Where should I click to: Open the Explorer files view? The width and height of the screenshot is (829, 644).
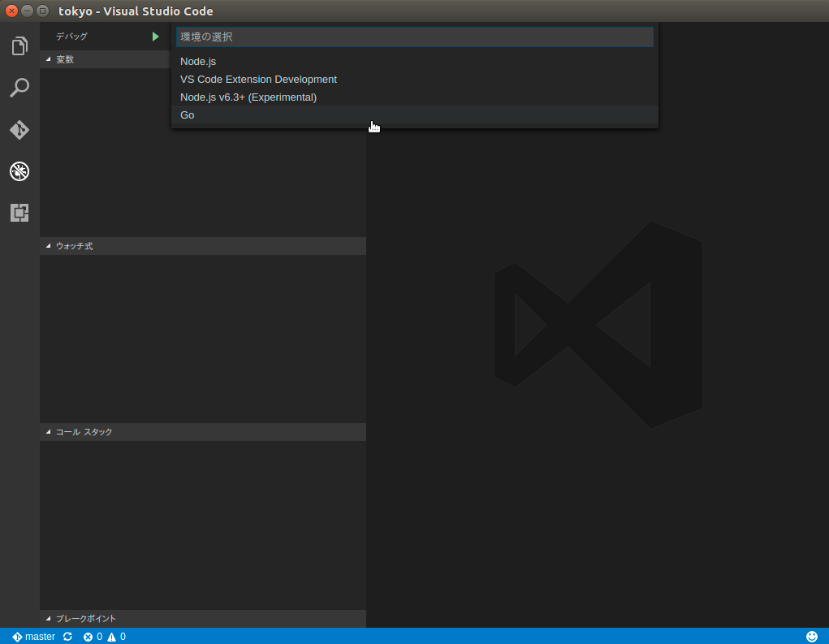pyautogui.click(x=19, y=46)
